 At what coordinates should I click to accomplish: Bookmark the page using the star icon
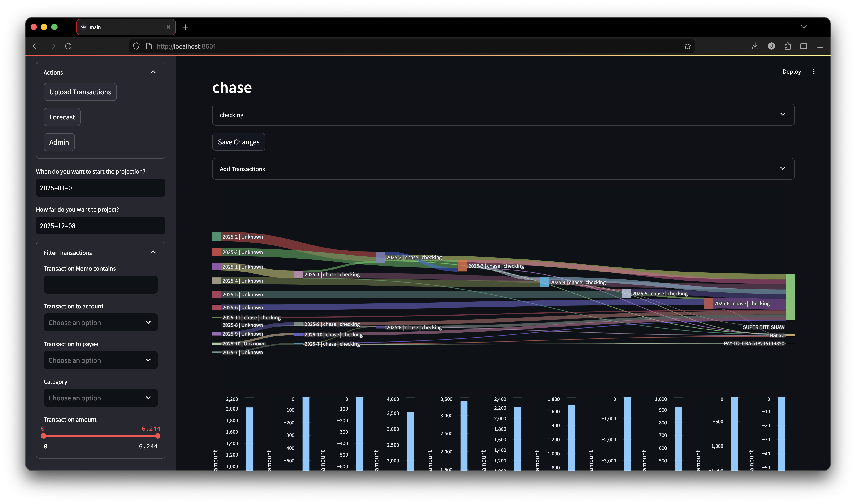click(687, 46)
